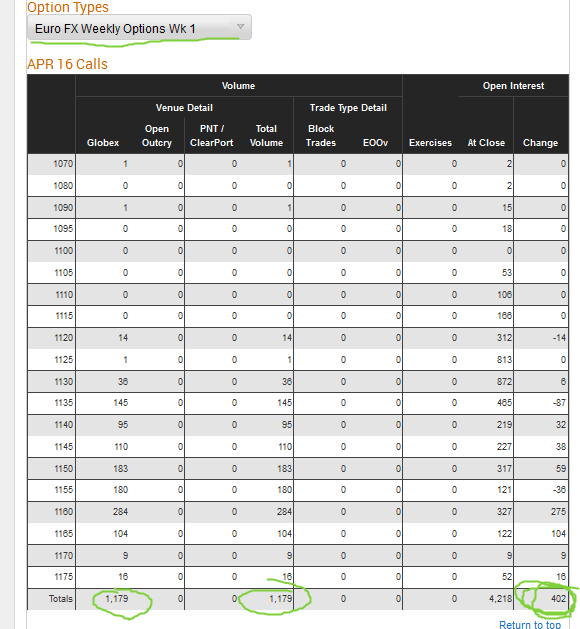Viewport: 580px width, 629px height.
Task: Click the PNT / ClearPort column header
Action: (211, 136)
